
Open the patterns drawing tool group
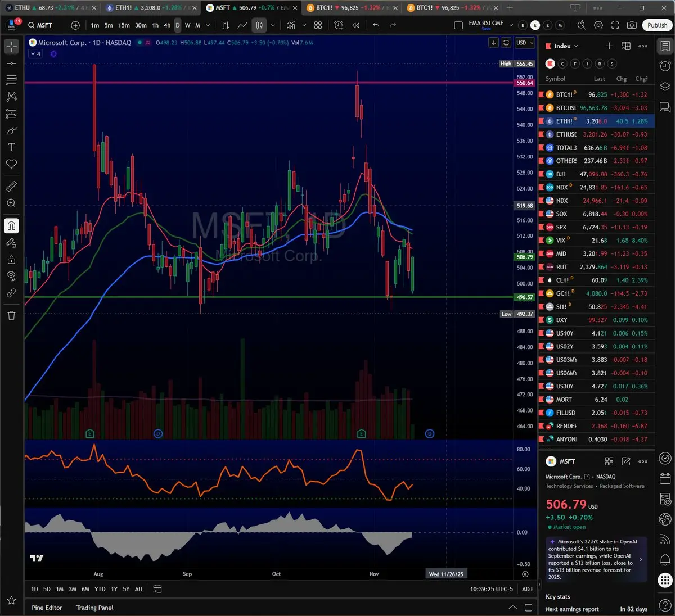(x=11, y=97)
